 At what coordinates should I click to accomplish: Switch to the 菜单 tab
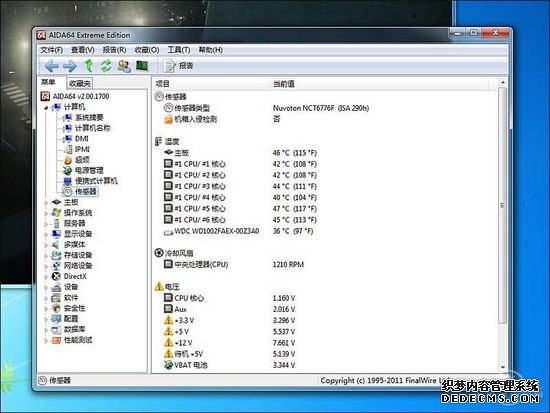pos(48,82)
